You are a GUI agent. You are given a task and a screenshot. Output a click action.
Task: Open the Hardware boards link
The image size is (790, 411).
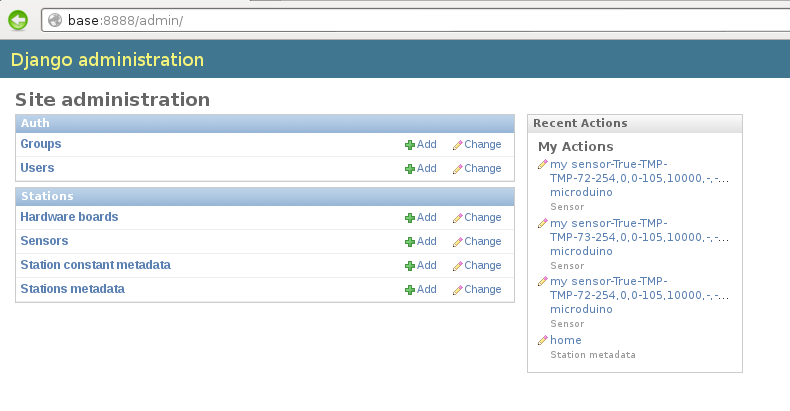69,217
